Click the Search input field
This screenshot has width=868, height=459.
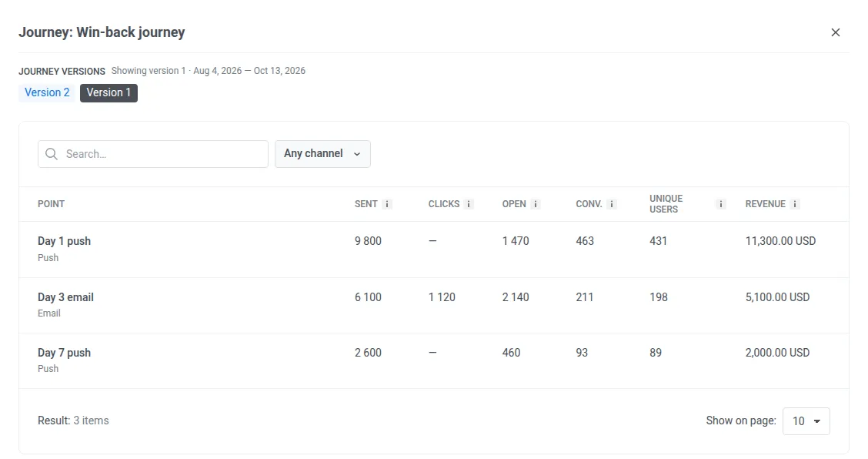pyautogui.click(x=153, y=154)
